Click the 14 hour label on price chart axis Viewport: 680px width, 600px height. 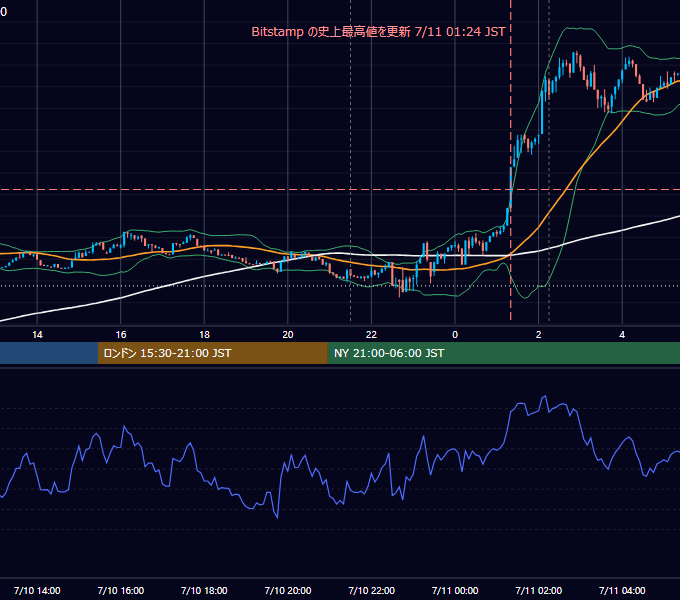pos(37,334)
